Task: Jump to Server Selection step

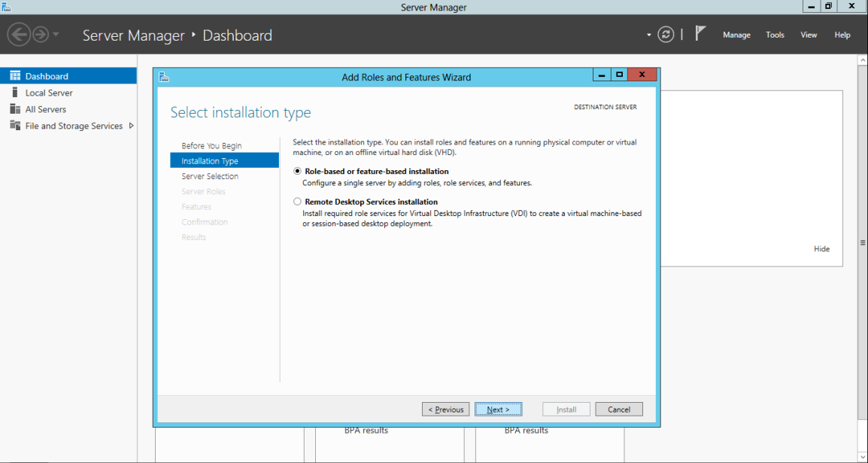Action: tap(210, 176)
